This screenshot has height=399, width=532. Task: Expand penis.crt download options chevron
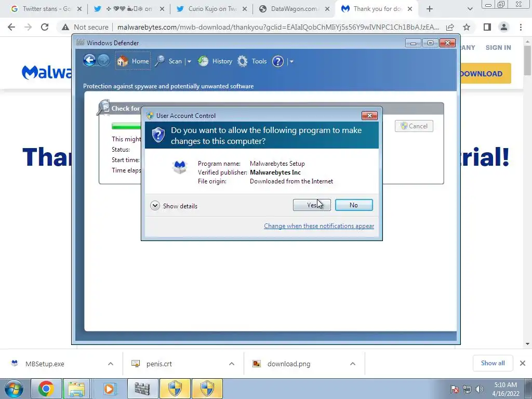pyautogui.click(x=232, y=364)
